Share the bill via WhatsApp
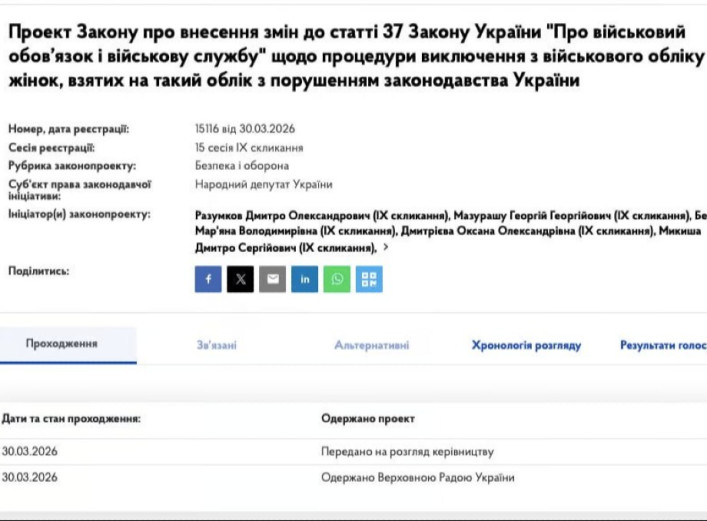 (x=337, y=279)
